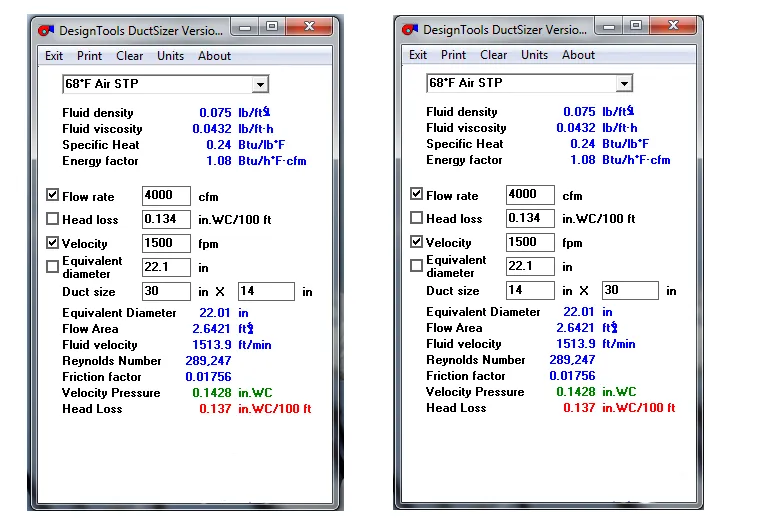Expand the fluid type dropdown in right window
769x526 pixels.
(624, 84)
